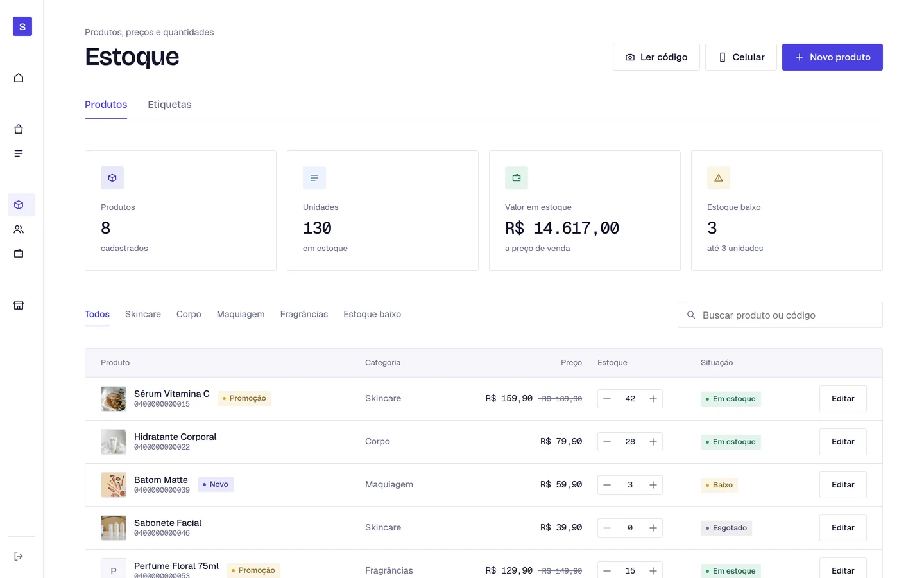Image resolution: width=924 pixels, height=578 pixels.
Task: Filter by Maquiagem category
Action: [x=241, y=314]
